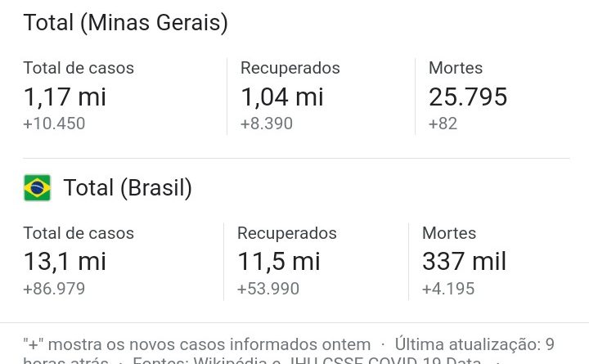
Task: Click the Recuperados label under Minas Gerais
Action: 290,68
